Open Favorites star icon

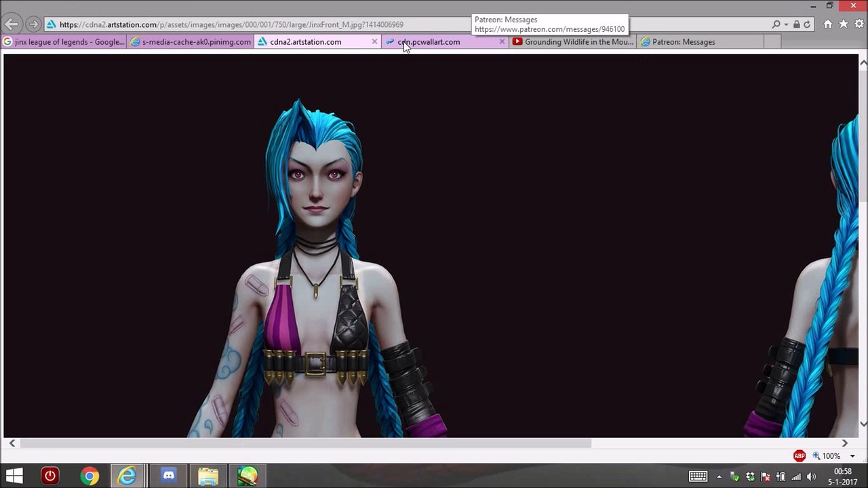(x=844, y=24)
